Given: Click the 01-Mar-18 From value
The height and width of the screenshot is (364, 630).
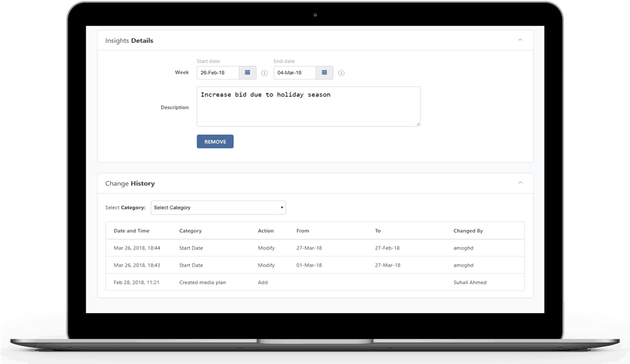Looking at the screenshot, I should pyautogui.click(x=309, y=265).
